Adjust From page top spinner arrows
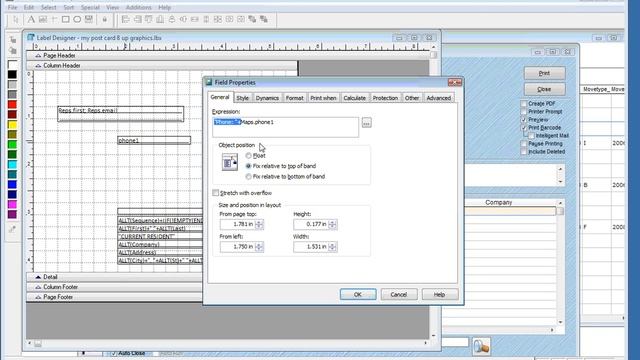 click(259, 224)
